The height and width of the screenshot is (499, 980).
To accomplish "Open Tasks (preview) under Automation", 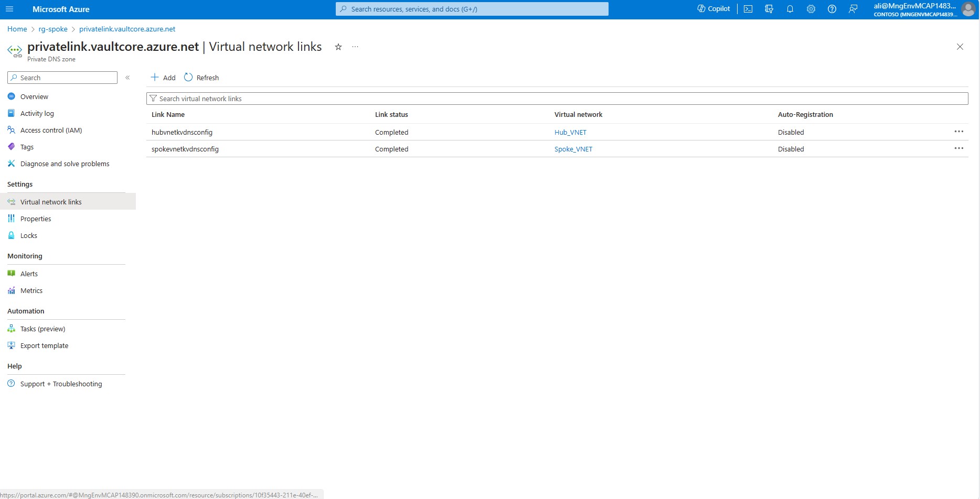I will [x=42, y=329].
